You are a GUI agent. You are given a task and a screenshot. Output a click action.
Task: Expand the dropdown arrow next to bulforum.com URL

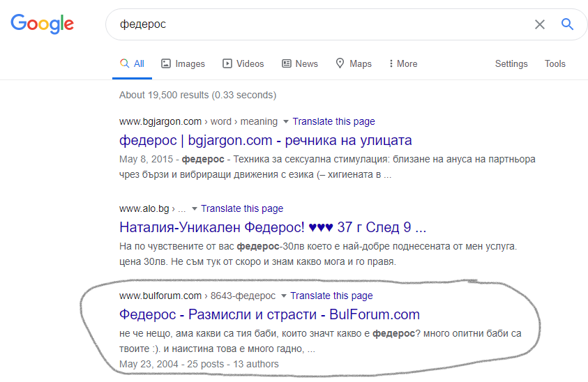click(284, 296)
